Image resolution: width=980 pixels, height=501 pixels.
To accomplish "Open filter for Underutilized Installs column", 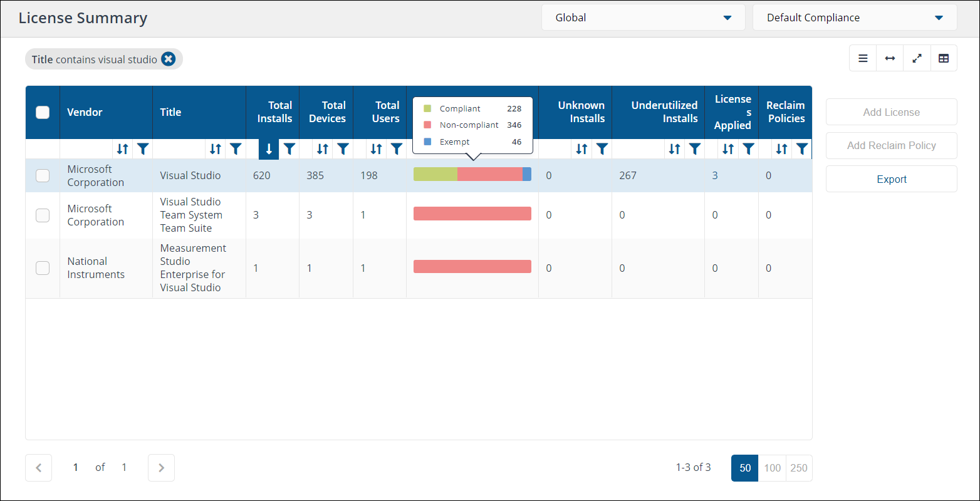I will click(694, 149).
